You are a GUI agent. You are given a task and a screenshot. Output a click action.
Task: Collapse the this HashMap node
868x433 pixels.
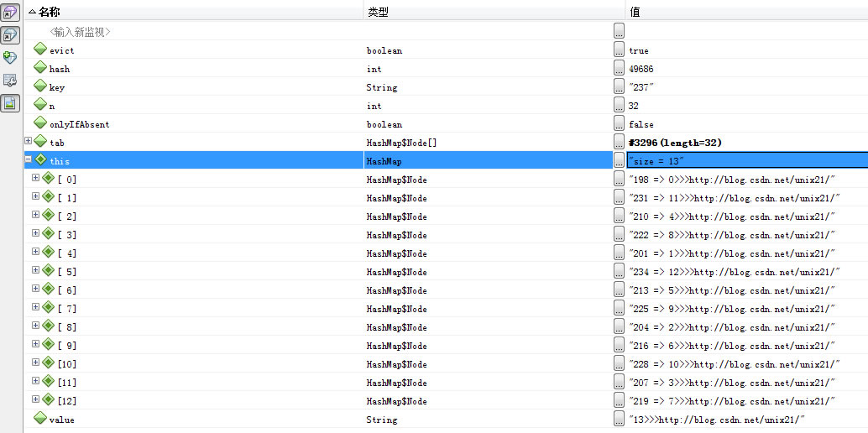pyautogui.click(x=29, y=159)
